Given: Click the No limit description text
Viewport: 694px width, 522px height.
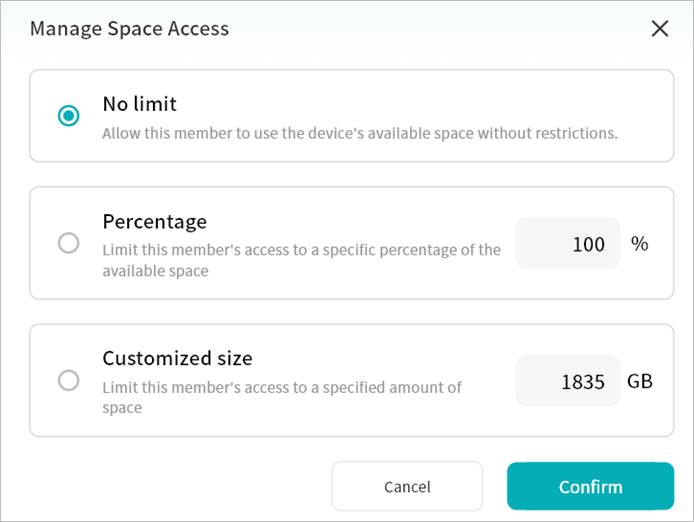Looking at the screenshot, I should click(x=359, y=133).
